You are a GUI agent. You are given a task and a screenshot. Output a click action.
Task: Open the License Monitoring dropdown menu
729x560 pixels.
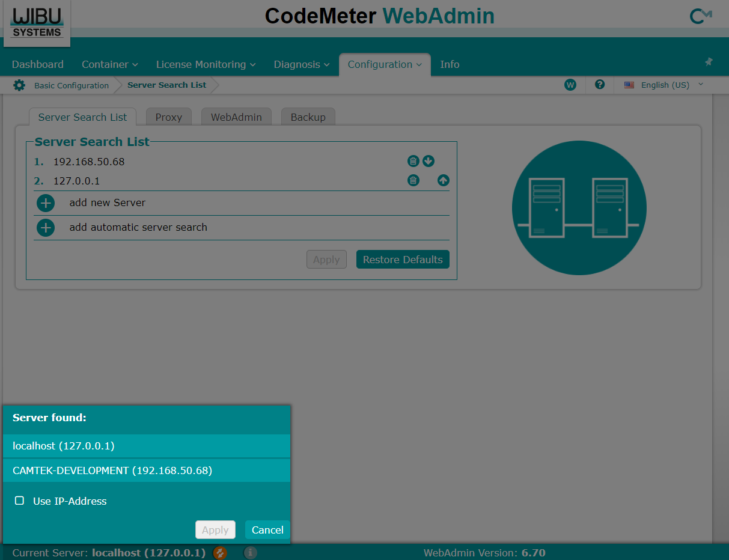206,64
